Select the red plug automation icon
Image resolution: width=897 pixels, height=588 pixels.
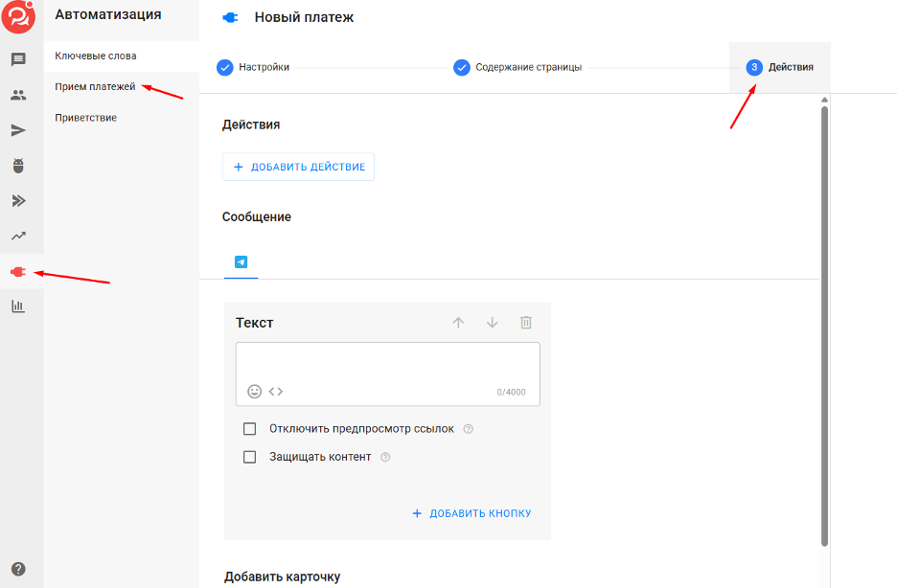(x=18, y=272)
